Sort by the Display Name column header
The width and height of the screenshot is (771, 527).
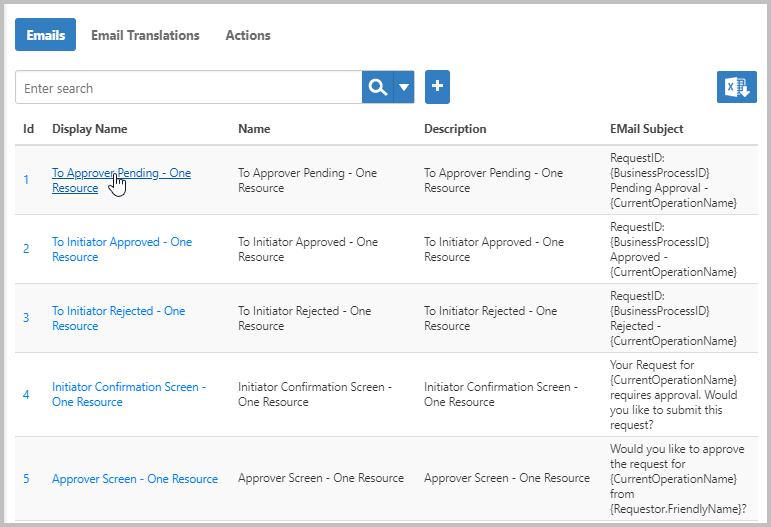point(89,129)
